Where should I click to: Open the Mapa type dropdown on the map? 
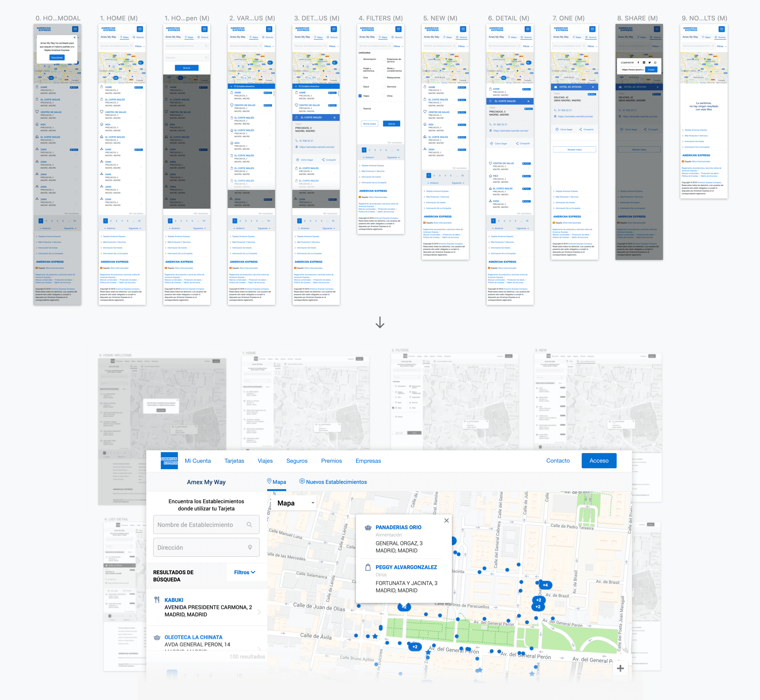tap(296, 503)
